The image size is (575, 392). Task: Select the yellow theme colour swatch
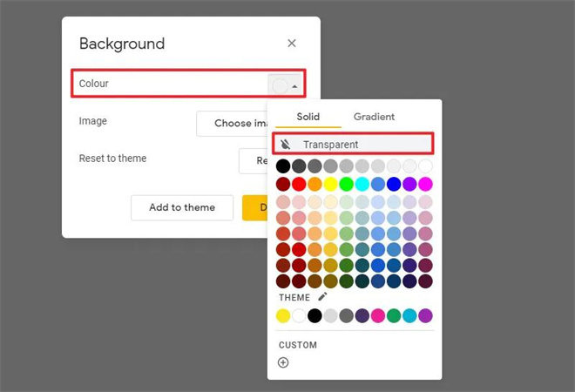[283, 315]
